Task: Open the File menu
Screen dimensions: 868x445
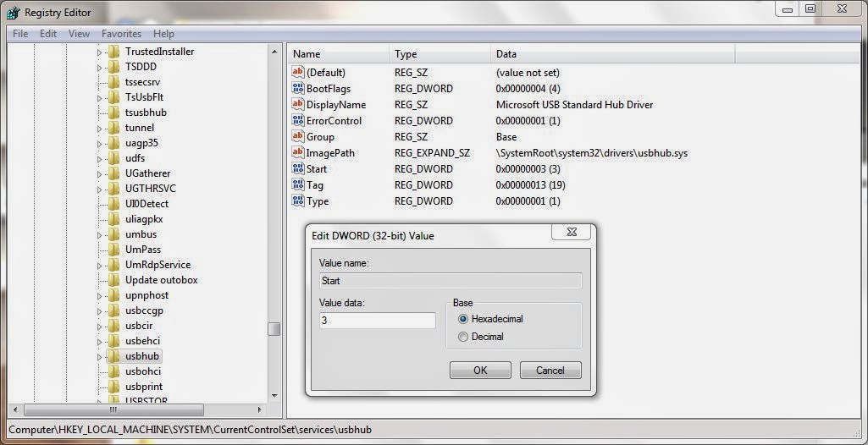Action: pos(20,34)
